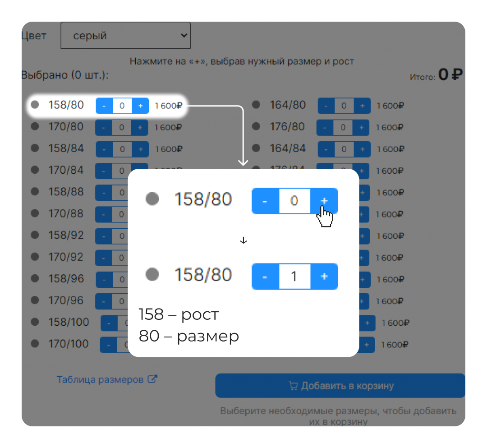The width and height of the screenshot is (487, 448).
Task: Add one item of size 164/84
Action: (362, 149)
